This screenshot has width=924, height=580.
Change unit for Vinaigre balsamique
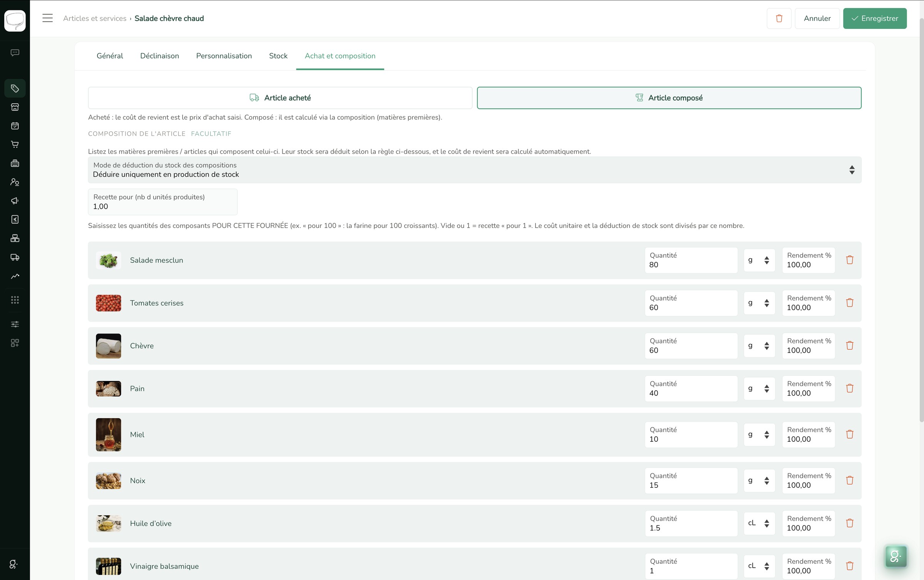[x=759, y=566]
